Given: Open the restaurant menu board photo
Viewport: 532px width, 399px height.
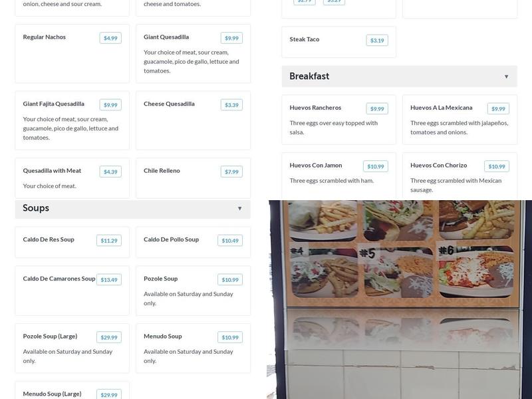Looking at the screenshot, I should pos(399,299).
